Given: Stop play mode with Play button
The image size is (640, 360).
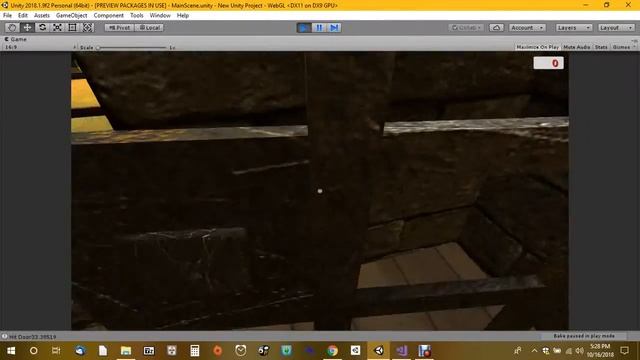Looking at the screenshot, I should (x=304, y=28).
